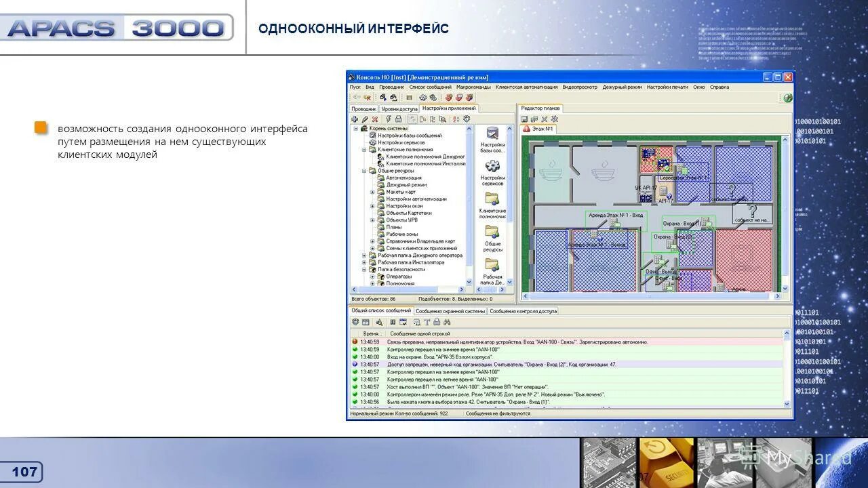Select 'Хост выполнил ВП' message row
Viewport: 868px width, 488px height.
point(566,386)
